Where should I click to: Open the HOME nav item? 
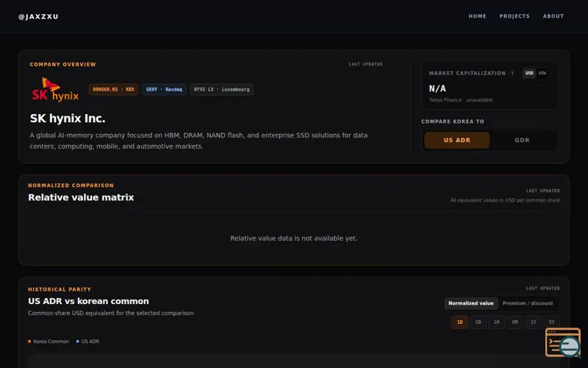tap(477, 16)
